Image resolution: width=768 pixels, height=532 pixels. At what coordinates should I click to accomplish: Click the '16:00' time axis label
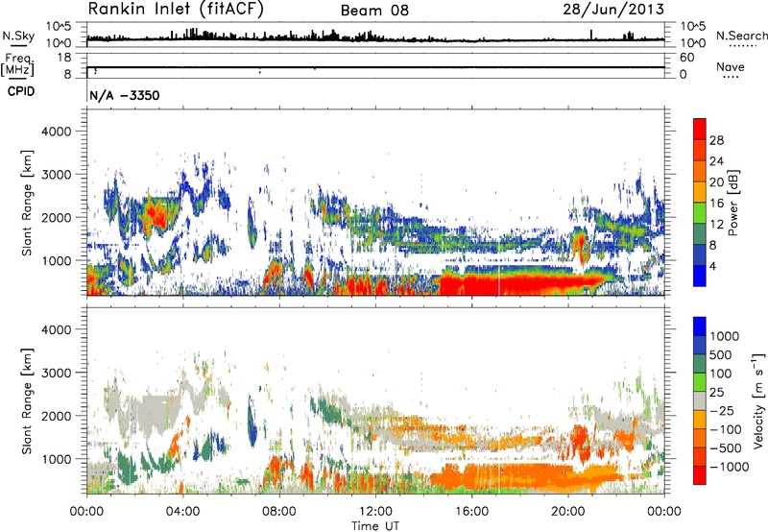tap(471, 512)
